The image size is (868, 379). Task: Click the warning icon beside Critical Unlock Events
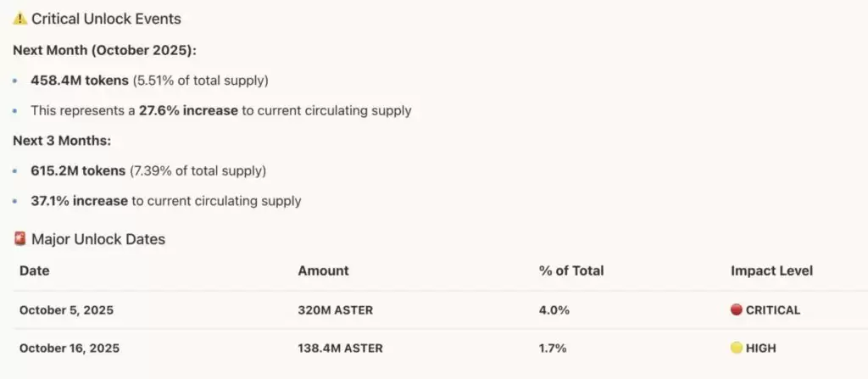(x=20, y=19)
